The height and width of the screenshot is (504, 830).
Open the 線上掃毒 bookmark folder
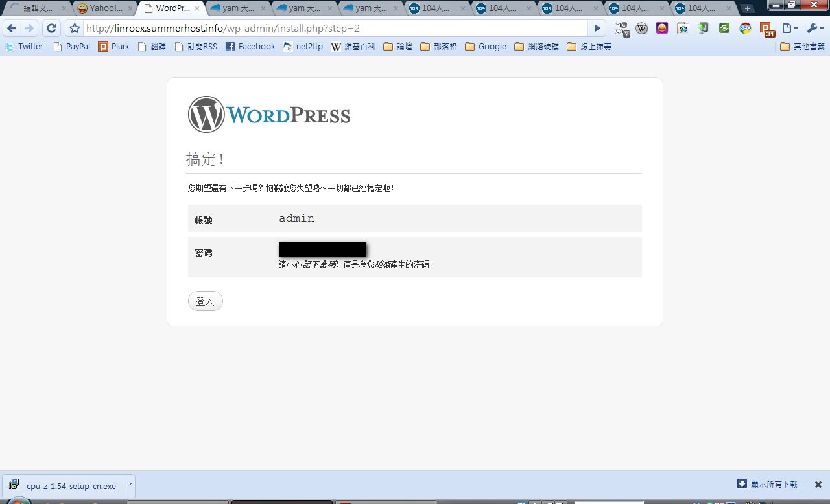pyautogui.click(x=589, y=47)
